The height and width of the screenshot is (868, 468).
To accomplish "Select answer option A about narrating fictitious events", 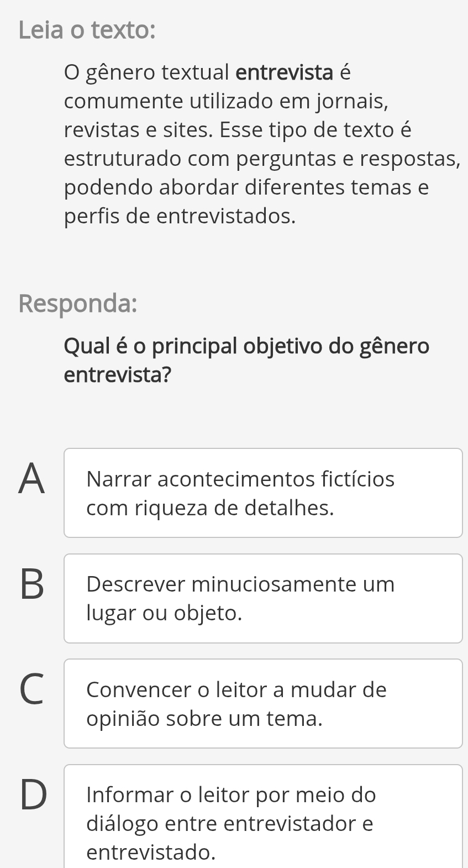I will point(263,493).
